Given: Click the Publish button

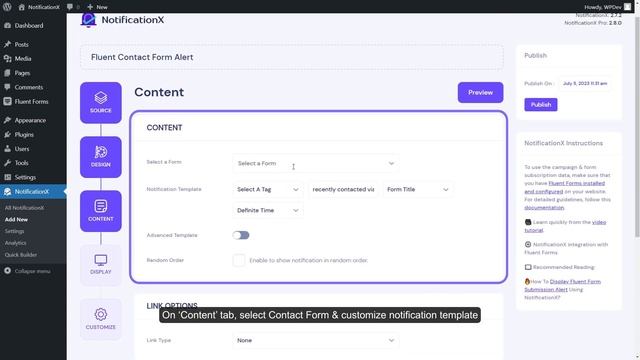Looking at the screenshot, I should coord(541,104).
